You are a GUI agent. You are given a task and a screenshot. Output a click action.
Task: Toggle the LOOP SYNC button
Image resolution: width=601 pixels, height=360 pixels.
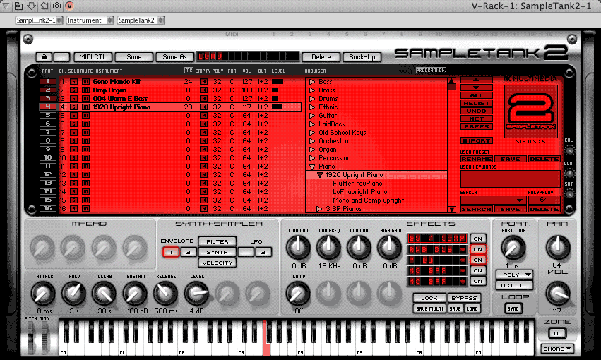pyautogui.click(x=513, y=309)
